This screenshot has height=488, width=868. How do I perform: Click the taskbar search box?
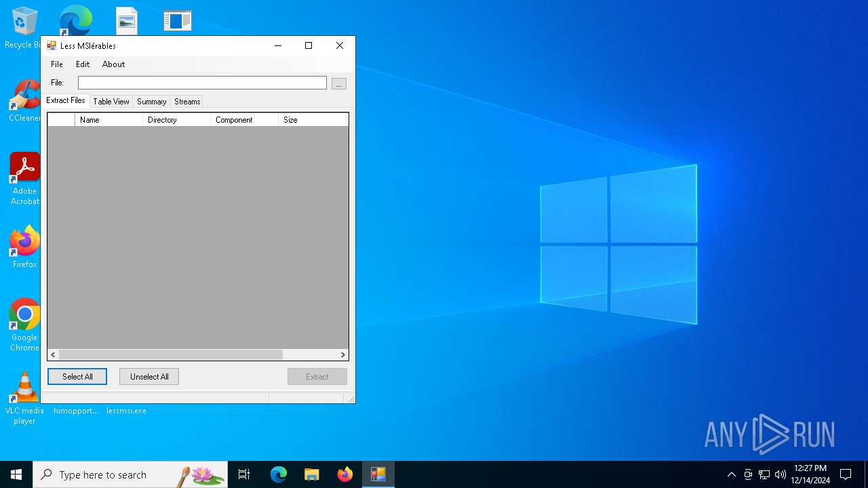[130, 474]
